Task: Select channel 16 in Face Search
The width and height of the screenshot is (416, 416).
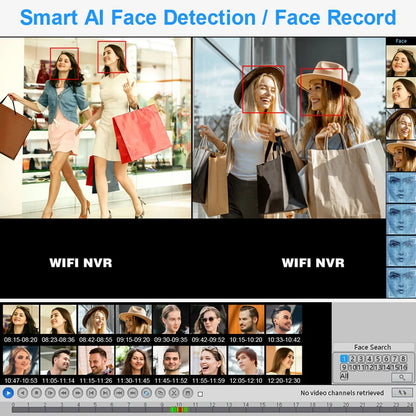Action: 403,367
